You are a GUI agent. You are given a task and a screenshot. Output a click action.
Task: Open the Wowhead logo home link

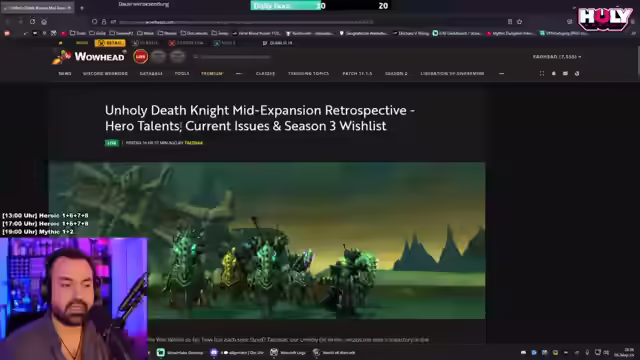point(89,57)
